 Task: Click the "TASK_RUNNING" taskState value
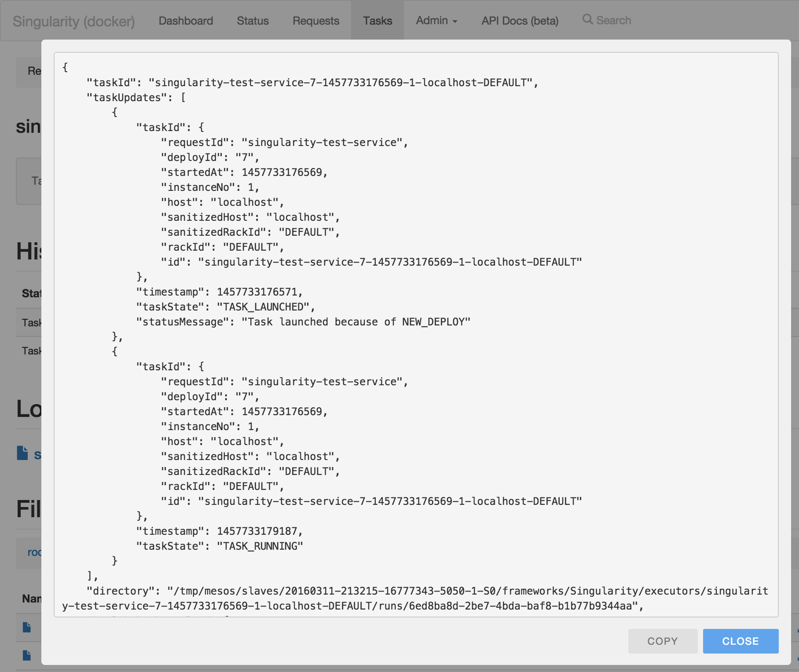260,546
